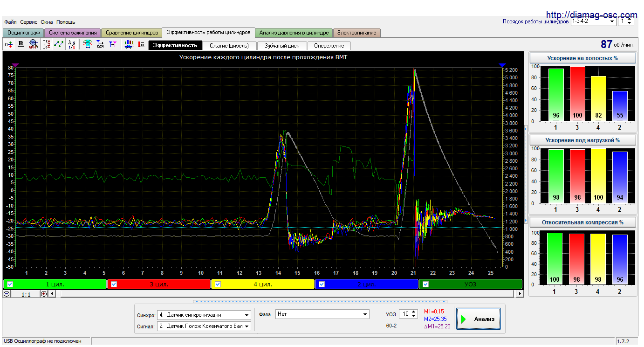
Task: Click the zoom-in plus icon by 1:1
Action: pos(44,294)
